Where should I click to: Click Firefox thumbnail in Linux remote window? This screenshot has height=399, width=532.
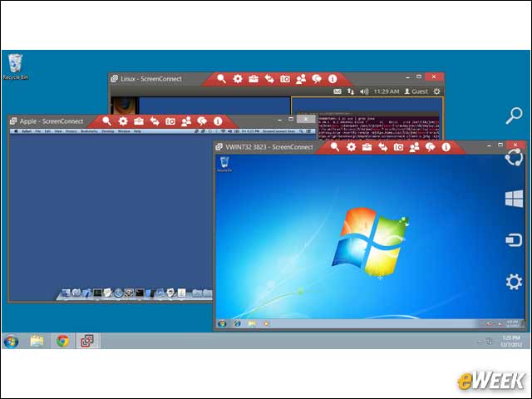125,106
